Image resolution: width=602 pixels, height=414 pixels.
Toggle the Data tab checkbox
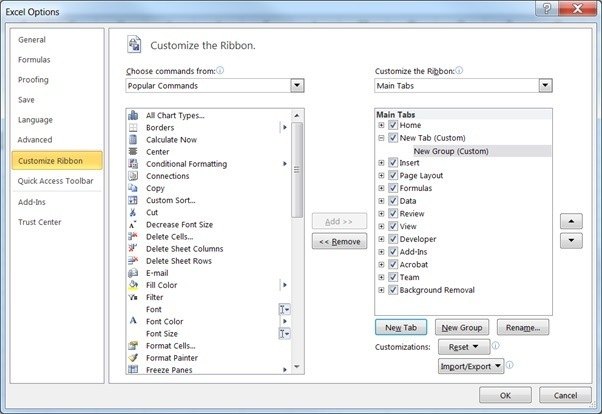(393, 201)
